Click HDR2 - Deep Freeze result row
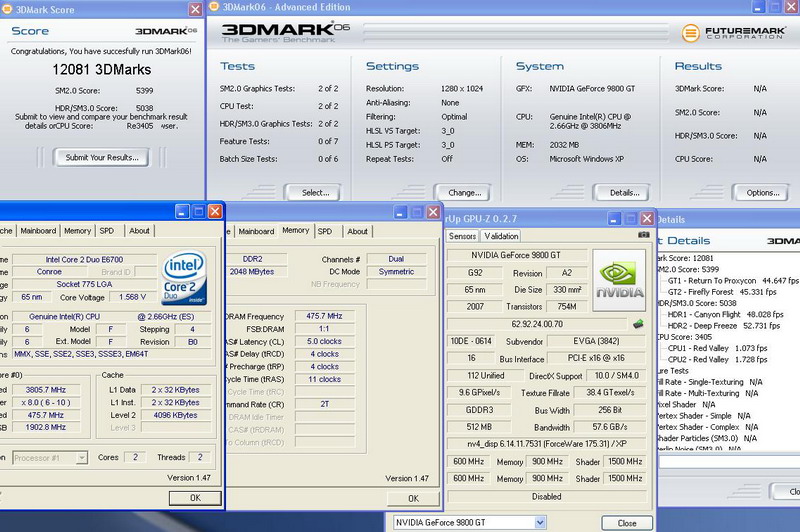This screenshot has width=800, height=532. tap(723, 325)
